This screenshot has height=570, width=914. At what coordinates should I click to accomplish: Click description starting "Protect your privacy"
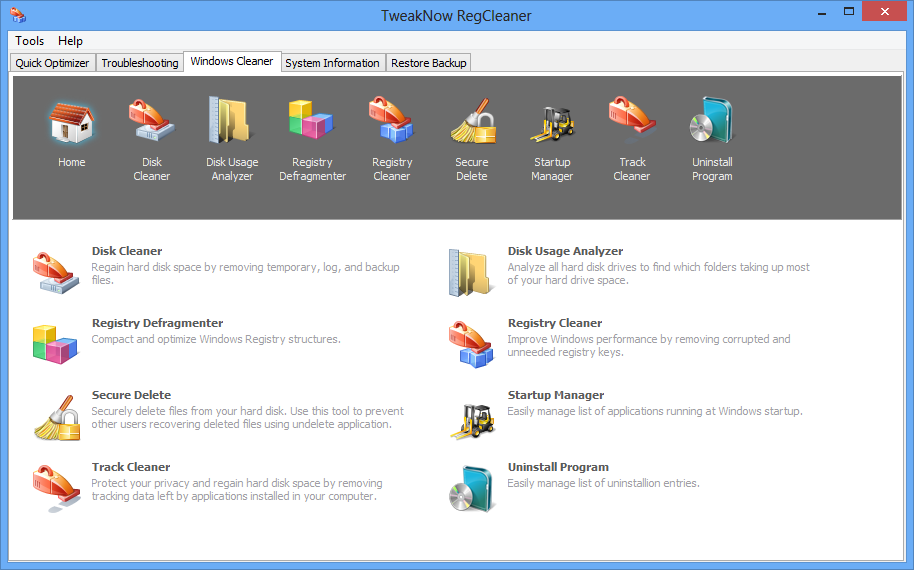(x=237, y=490)
